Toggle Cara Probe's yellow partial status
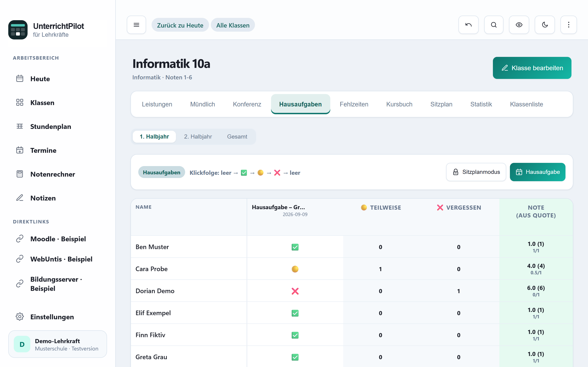Screen dimensions: 588x367 (295, 269)
